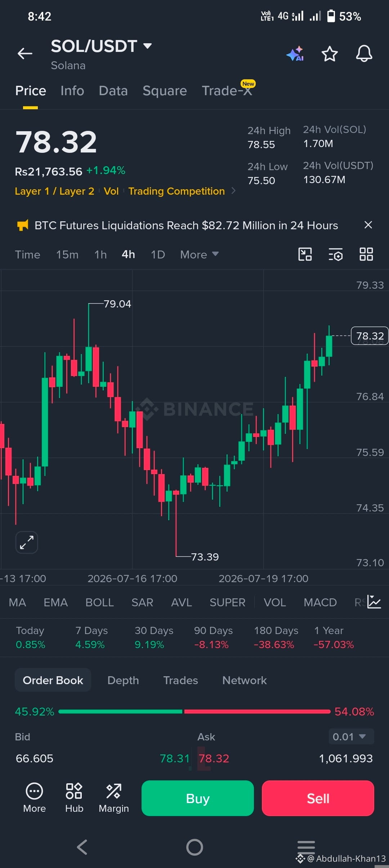Tap the Today 0.85% performance
This screenshot has width=389, height=868.
tap(30, 637)
